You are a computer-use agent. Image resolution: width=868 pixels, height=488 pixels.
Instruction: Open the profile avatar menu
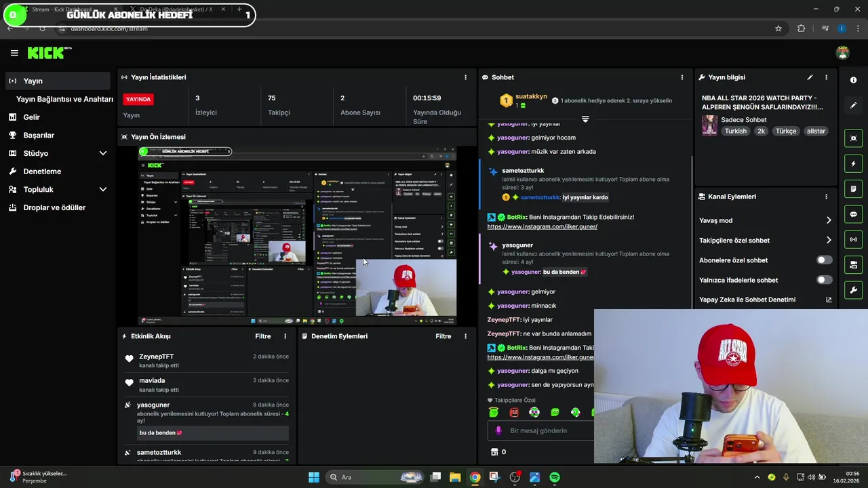tap(843, 53)
